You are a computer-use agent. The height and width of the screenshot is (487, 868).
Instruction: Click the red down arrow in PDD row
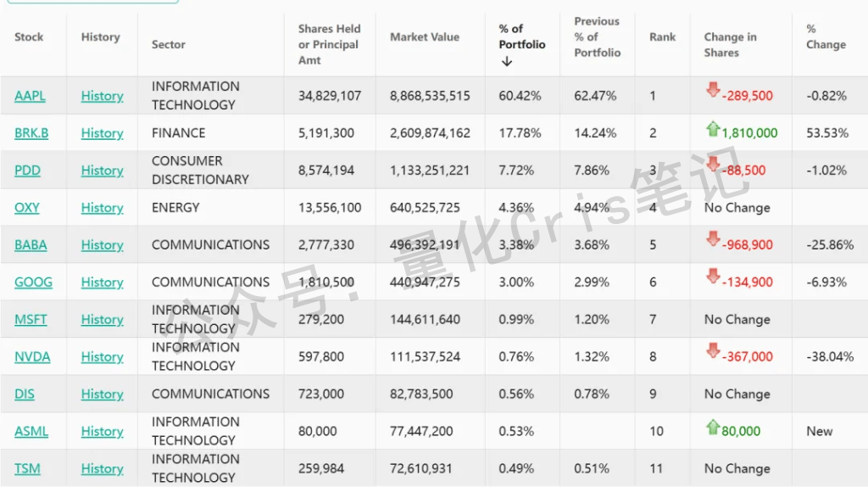tap(713, 165)
